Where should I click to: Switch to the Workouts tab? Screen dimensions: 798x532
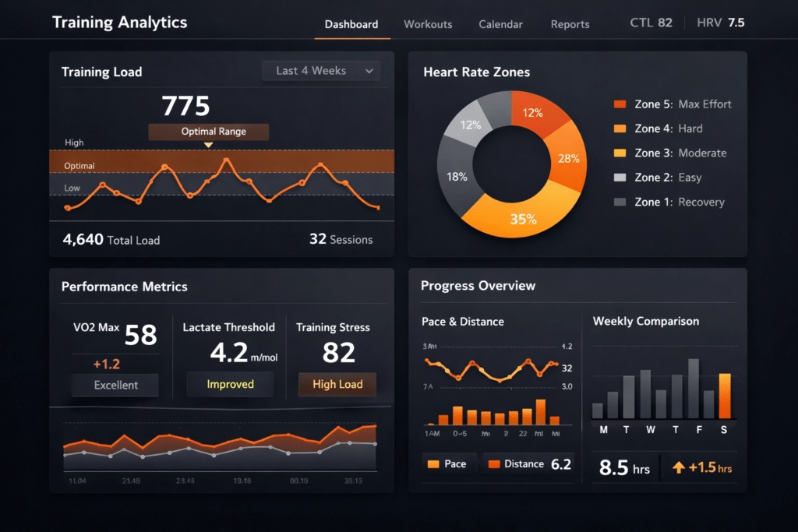428,24
